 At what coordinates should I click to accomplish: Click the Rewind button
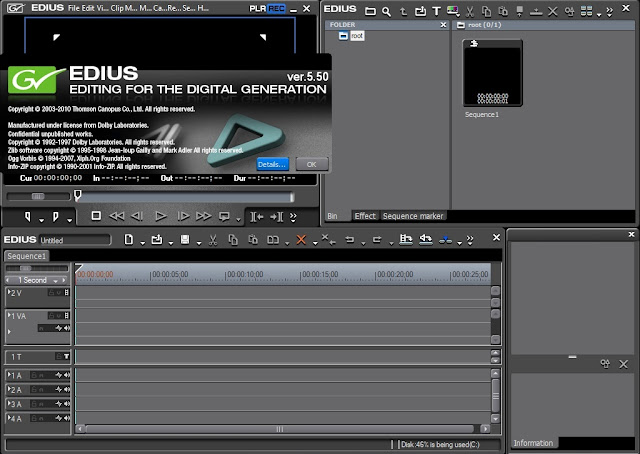point(117,216)
